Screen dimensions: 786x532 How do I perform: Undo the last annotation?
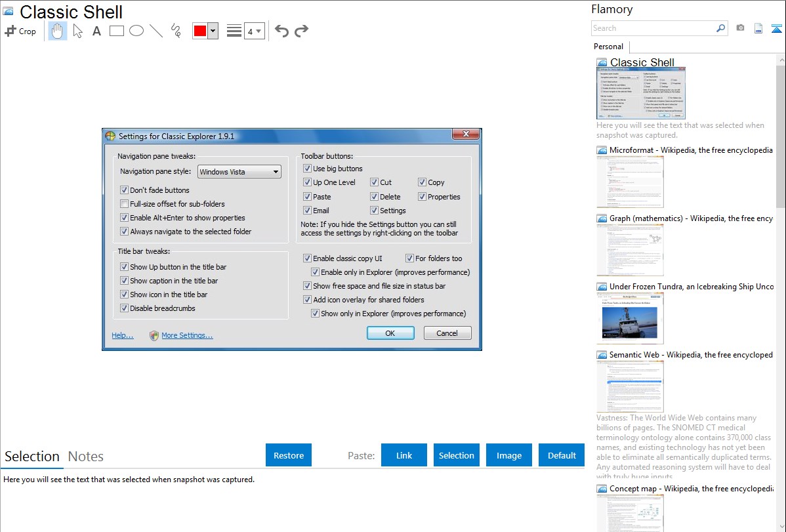[x=281, y=31]
